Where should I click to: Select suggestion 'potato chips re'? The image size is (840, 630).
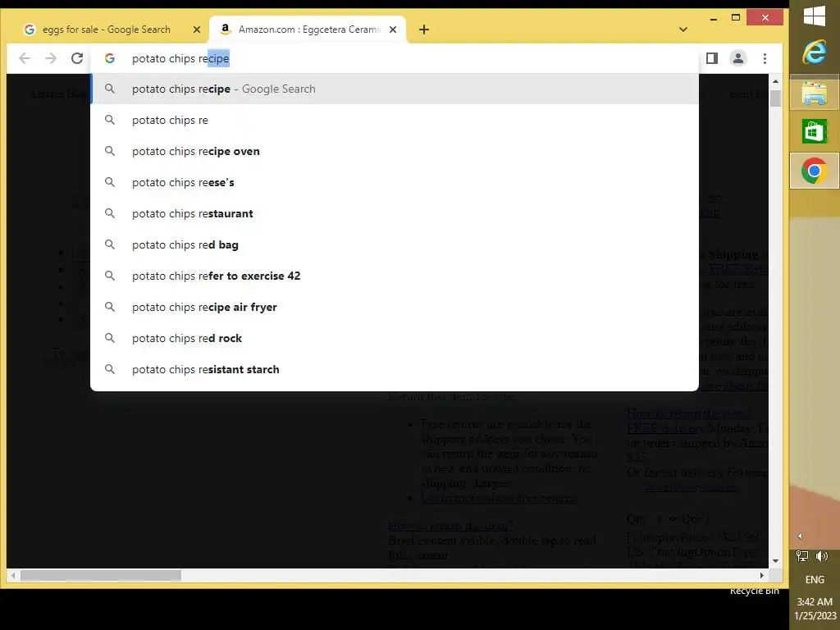pyautogui.click(x=395, y=120)
